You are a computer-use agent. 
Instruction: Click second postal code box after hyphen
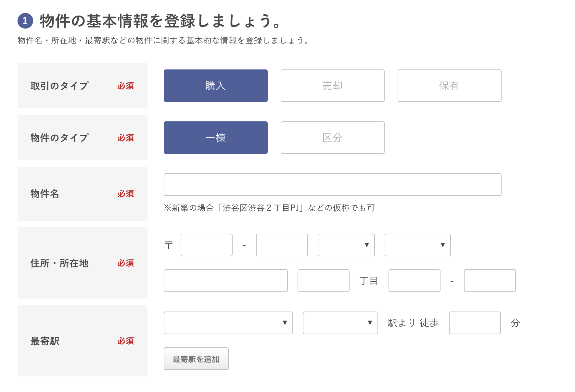[x=282, y=245]
